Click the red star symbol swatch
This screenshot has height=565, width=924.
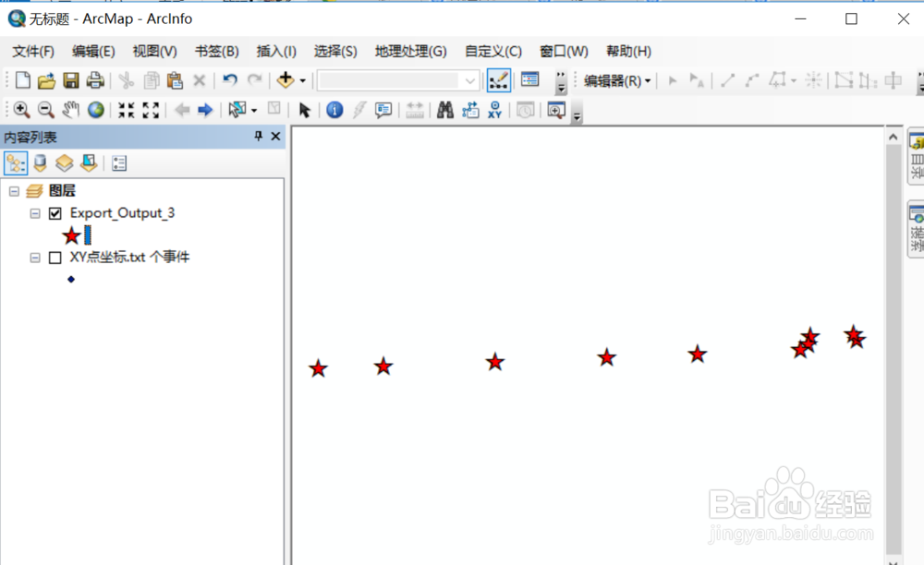coord(71,235)
